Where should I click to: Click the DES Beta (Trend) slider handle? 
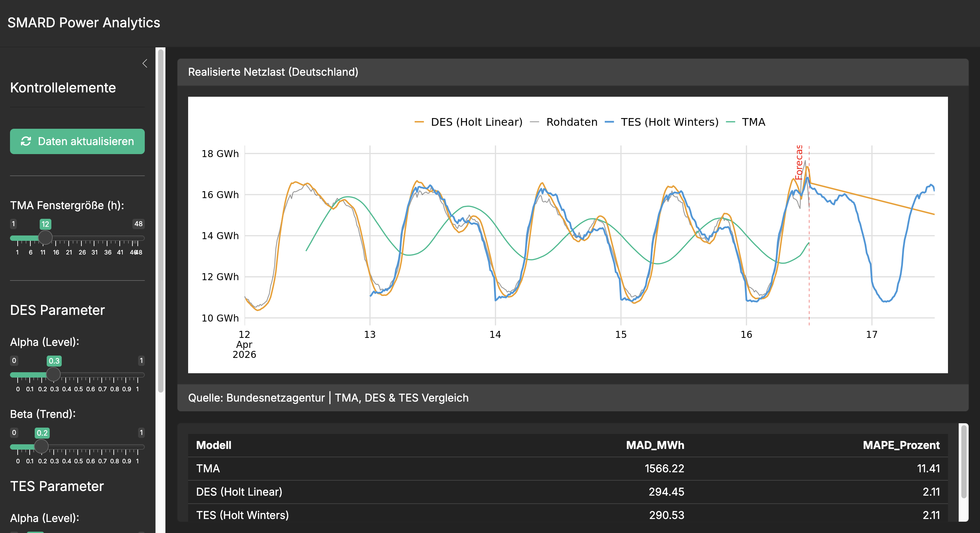click(41, 446)
